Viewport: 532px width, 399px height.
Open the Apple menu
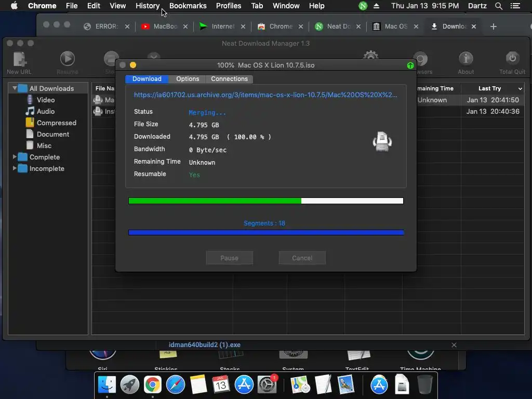pos(14,6)
